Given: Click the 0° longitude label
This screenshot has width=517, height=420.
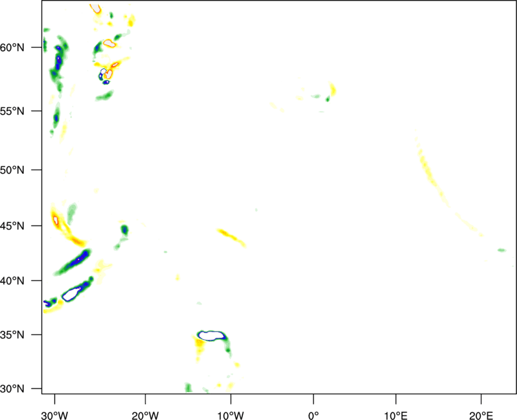Looking at the screenshot, I should click(x=313, y=415).
